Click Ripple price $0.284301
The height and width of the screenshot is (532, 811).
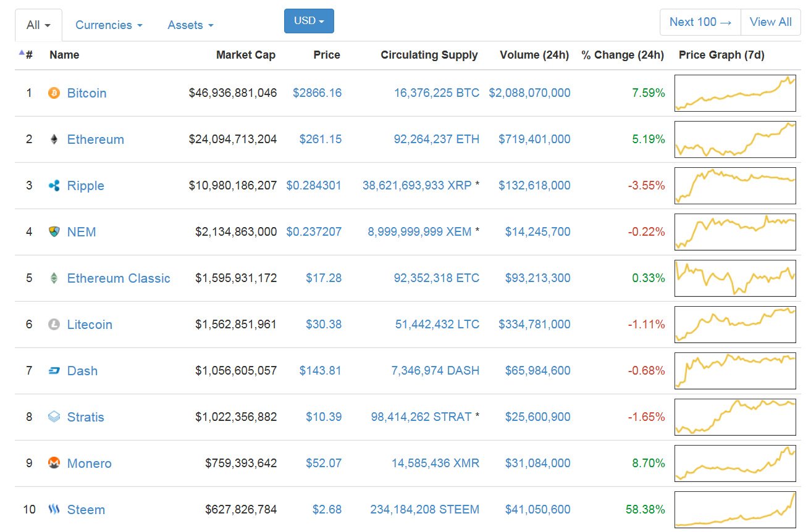pos(314,186)
